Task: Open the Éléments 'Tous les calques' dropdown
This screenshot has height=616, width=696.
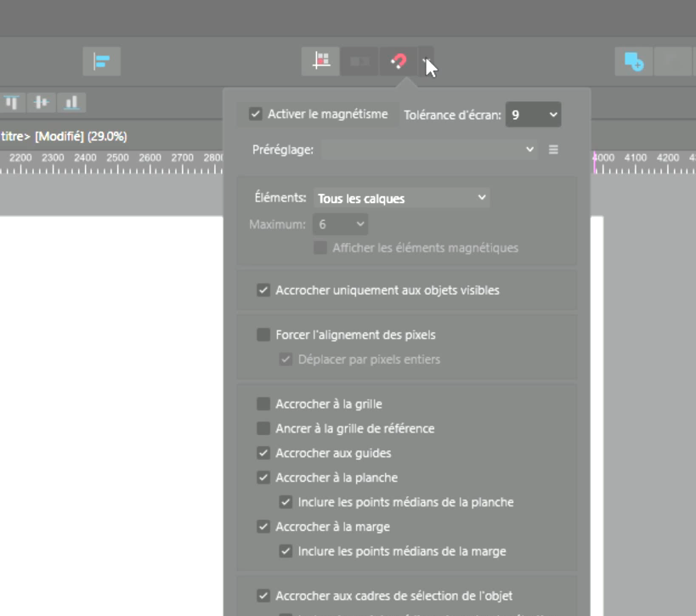Action: [401, 198]
